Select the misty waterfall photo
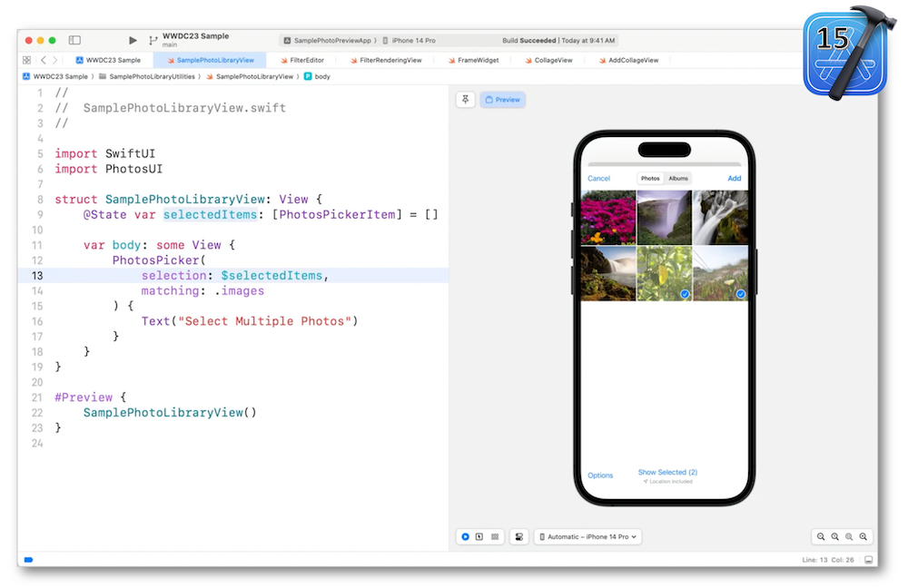The image size is (908, 588). pyautogui.click(x=665, y=217)
